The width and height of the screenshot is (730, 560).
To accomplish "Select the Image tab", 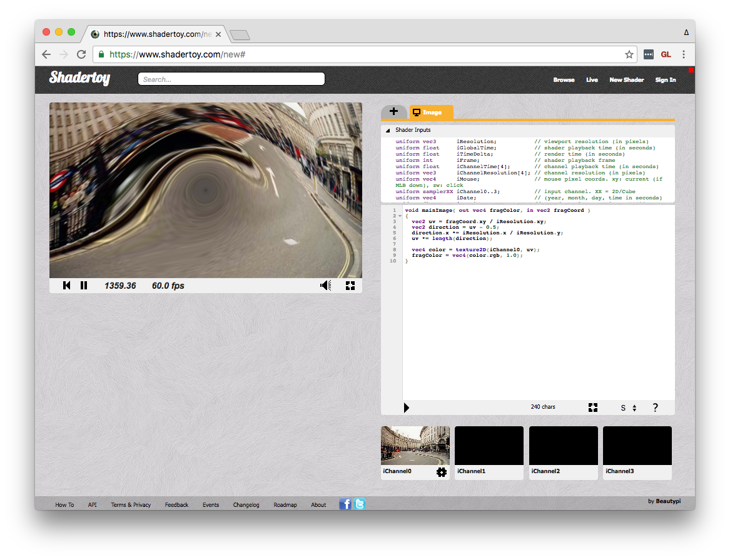I will coord(431,112).
